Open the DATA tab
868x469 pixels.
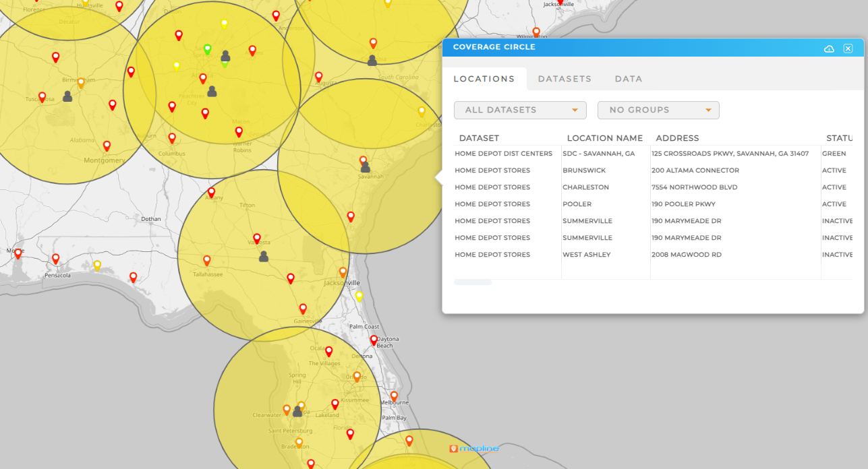(628, 79)
